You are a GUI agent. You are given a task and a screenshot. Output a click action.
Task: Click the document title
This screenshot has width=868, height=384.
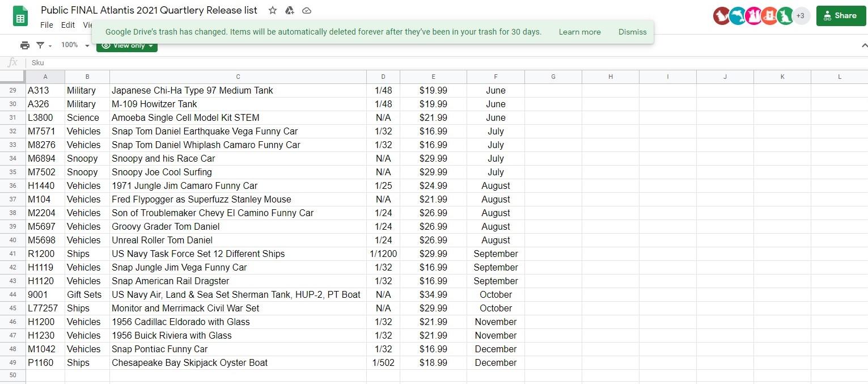click(149, 10)
